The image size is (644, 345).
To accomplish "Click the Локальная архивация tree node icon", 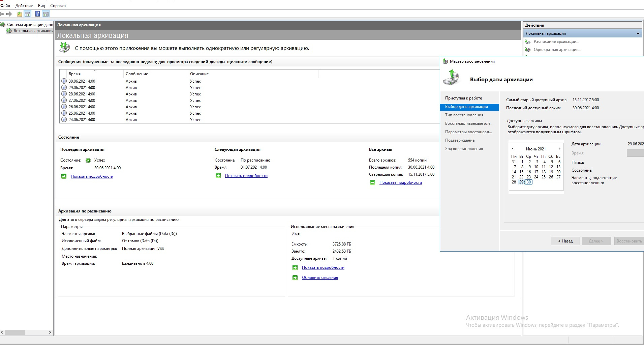I will tap(9, 31).
